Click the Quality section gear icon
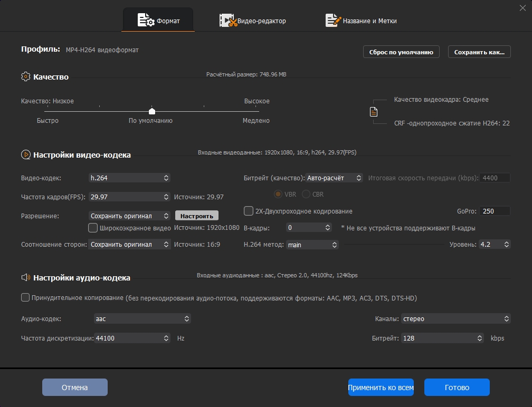This screenshot has width=532, height=407. (25, 77)
